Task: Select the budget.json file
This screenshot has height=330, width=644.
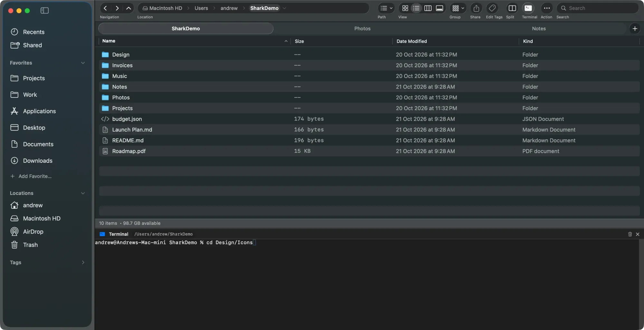Action: coord(369,119)
